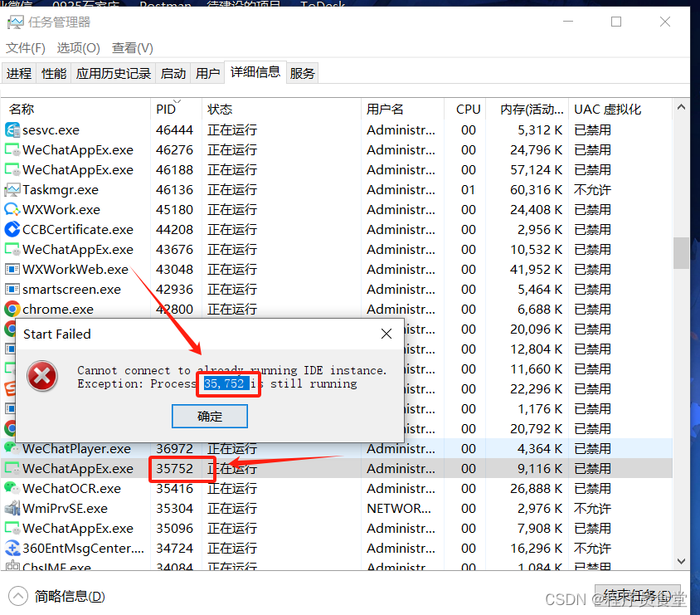This screenshot has width=700, height=615.
Task: Confirm the error with 确定 button
Action: [209, 417]
